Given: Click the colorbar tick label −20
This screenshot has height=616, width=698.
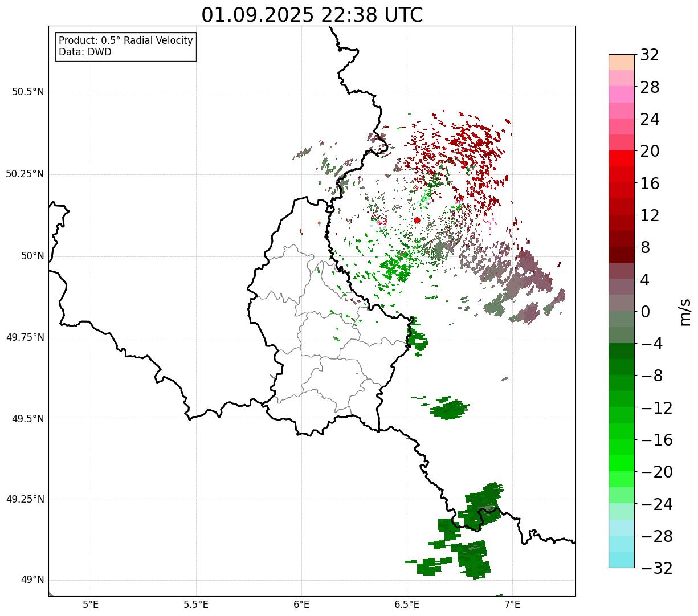Looking at the screenshot, I should [656, 472].
